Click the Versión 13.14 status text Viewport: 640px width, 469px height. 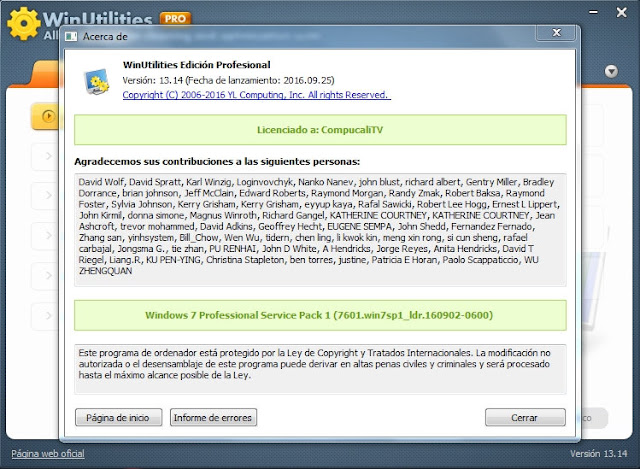[x=598, y=453]
